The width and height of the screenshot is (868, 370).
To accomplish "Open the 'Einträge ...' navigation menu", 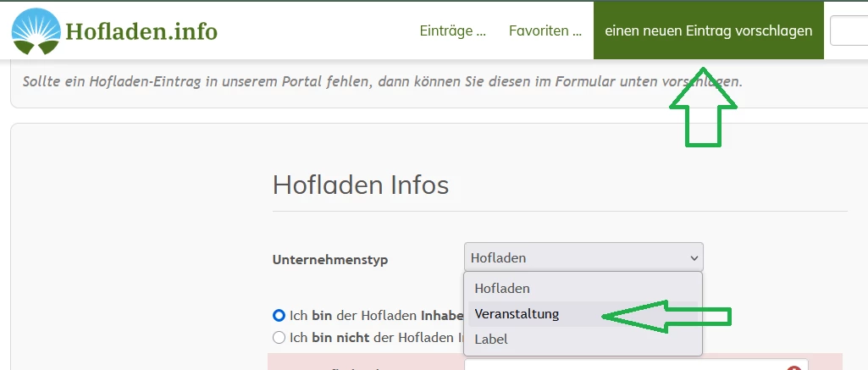I will coord(452,31).
